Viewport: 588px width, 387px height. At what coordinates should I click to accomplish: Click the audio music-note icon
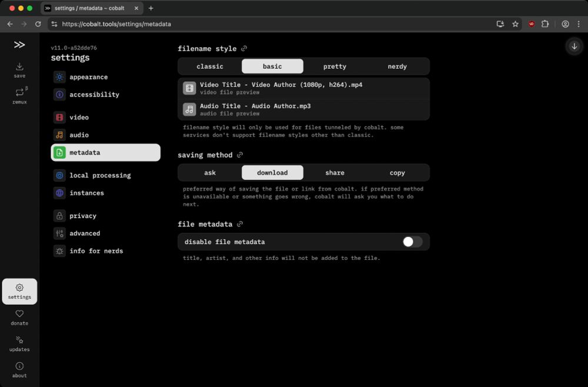click(x=59, y=135)
